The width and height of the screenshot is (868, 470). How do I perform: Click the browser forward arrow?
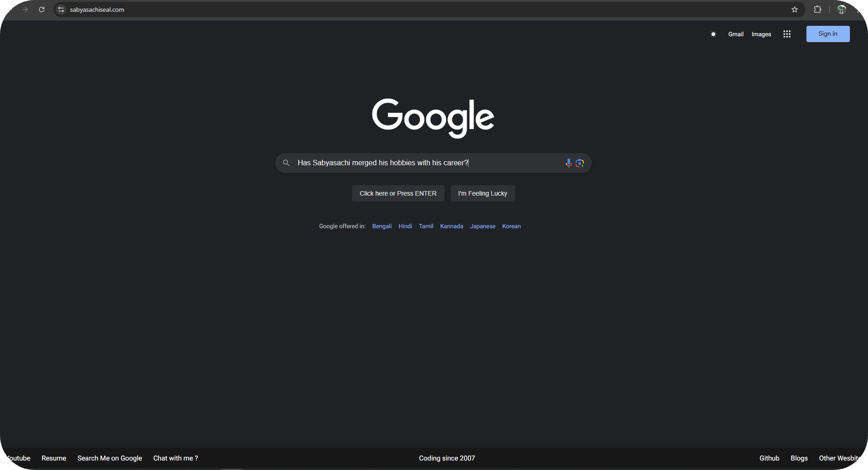coord(25,10)
